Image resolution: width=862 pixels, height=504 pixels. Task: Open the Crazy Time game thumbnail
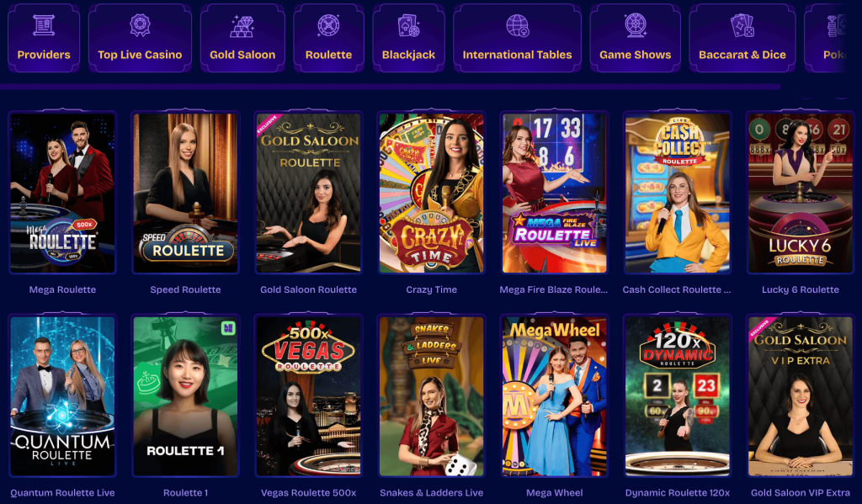(x=432, y=193)
